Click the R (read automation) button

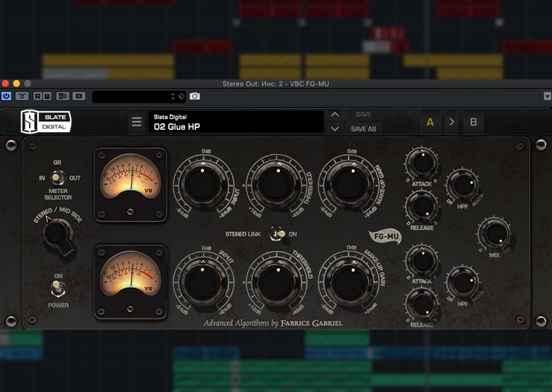point(37,96)
